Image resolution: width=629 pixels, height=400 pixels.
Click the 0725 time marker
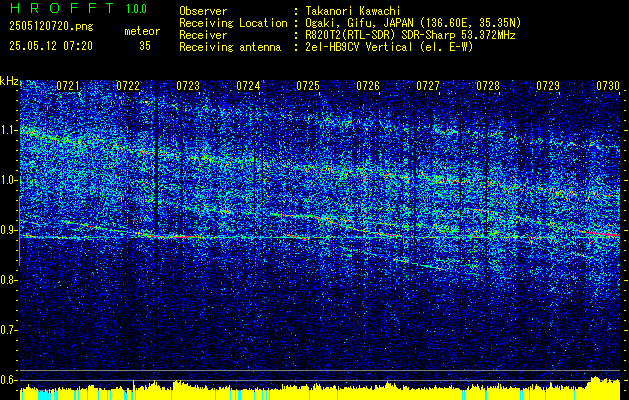pyautogui.click(x=308, y=86)
